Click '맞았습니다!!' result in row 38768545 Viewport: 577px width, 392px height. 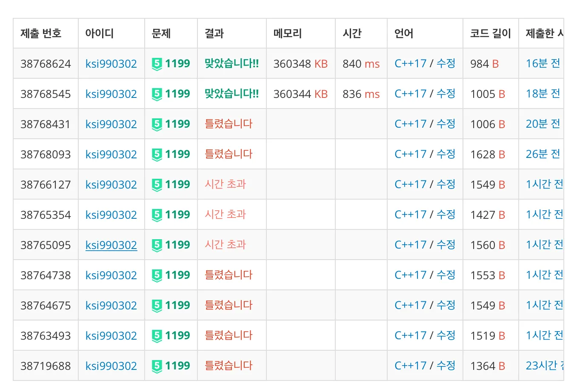pyautogui.click(x=231, y=94)
